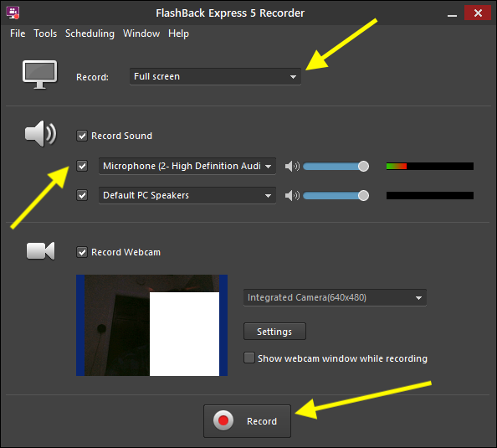The width and height of the screenshot is (497, 448).
Task: Minimize the recorder window
Action: tap(452, 13)
